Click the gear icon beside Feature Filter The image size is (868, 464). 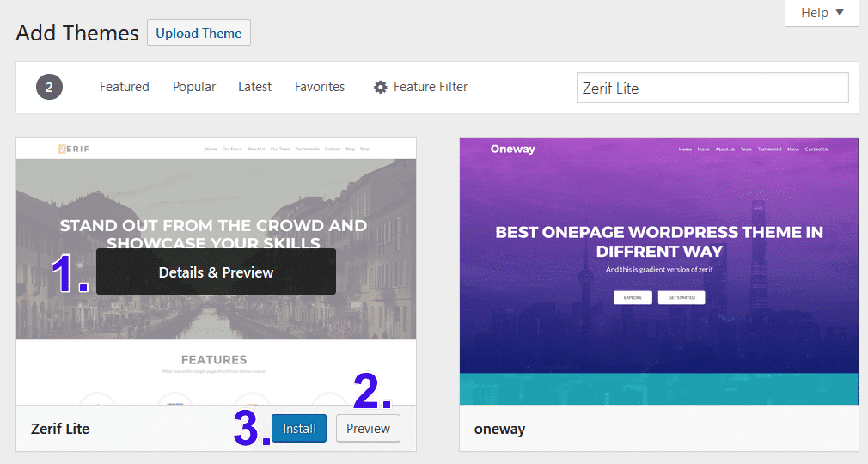(381, 87)
